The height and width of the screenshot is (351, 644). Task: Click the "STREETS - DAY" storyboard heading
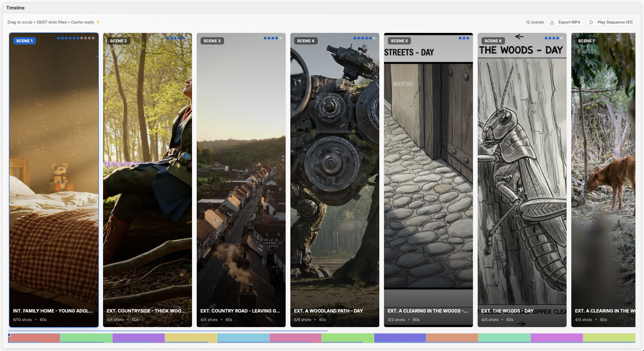[409, 52]
